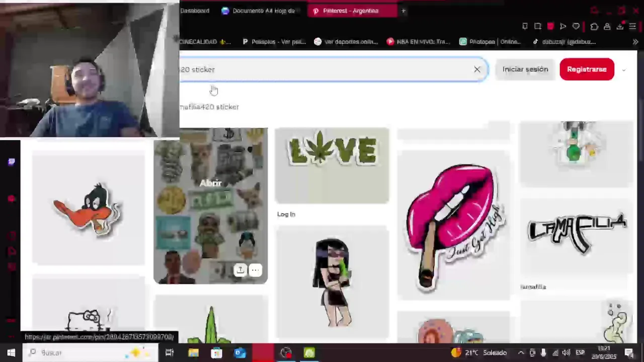Click the share icon on the money collage pin

(x=240, y=270)
